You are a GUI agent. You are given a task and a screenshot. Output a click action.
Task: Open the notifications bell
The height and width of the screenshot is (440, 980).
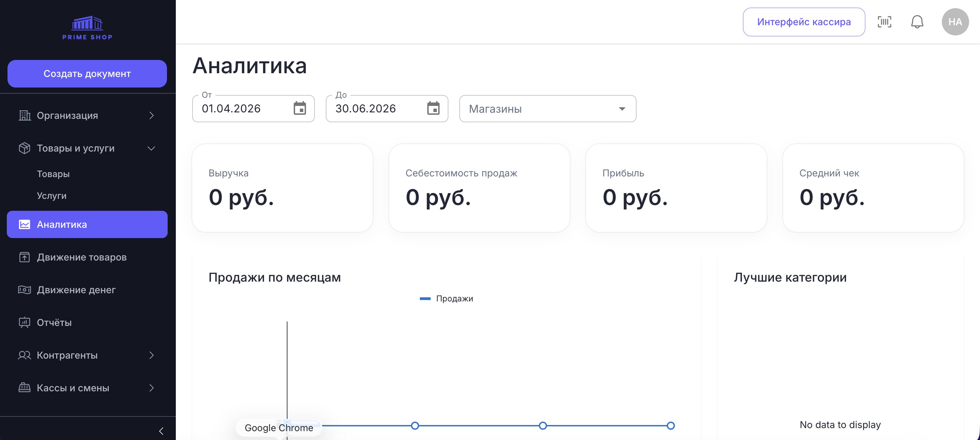click(917, 22)
